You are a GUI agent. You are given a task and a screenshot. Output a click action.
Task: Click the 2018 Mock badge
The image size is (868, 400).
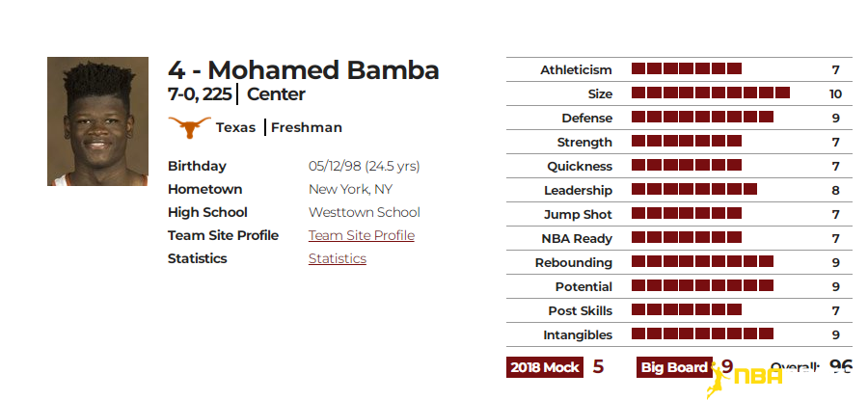545,367
